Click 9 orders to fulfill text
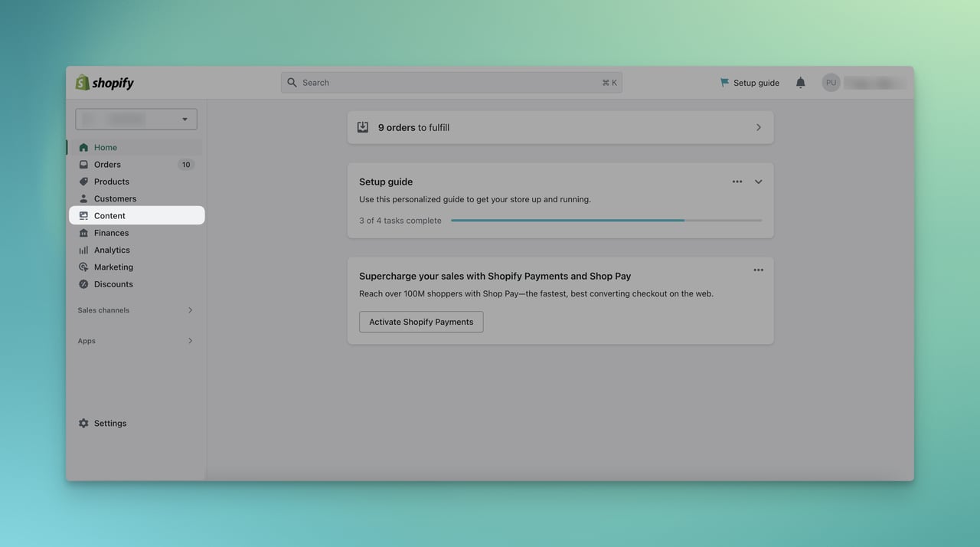 (413, 127)
